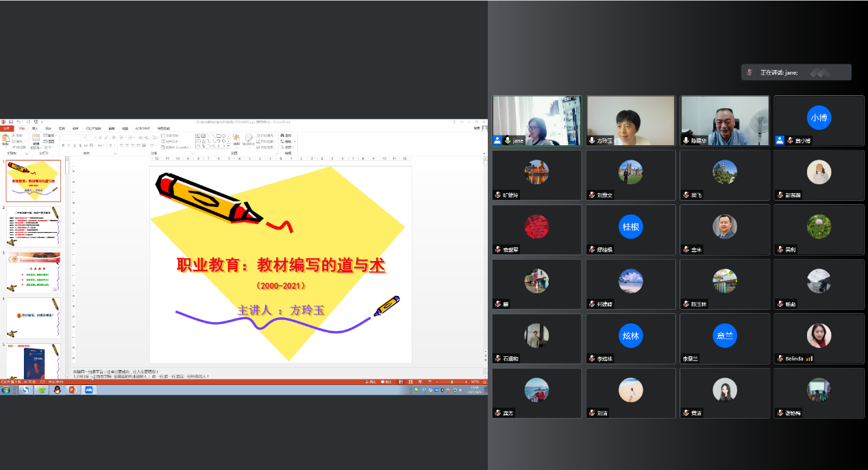Click participant name 刘洁
This screenshot has width=868, height=470.
(x=602, y=413)
